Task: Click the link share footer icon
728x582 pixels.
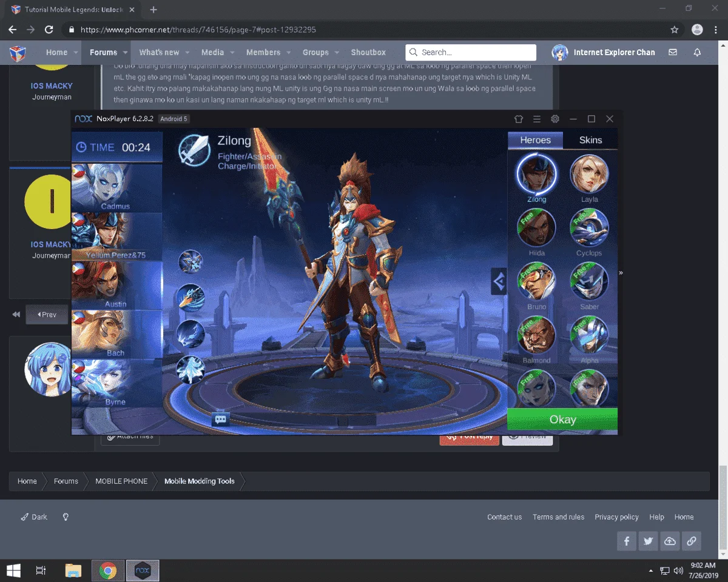Action: (x=691, y=541)
